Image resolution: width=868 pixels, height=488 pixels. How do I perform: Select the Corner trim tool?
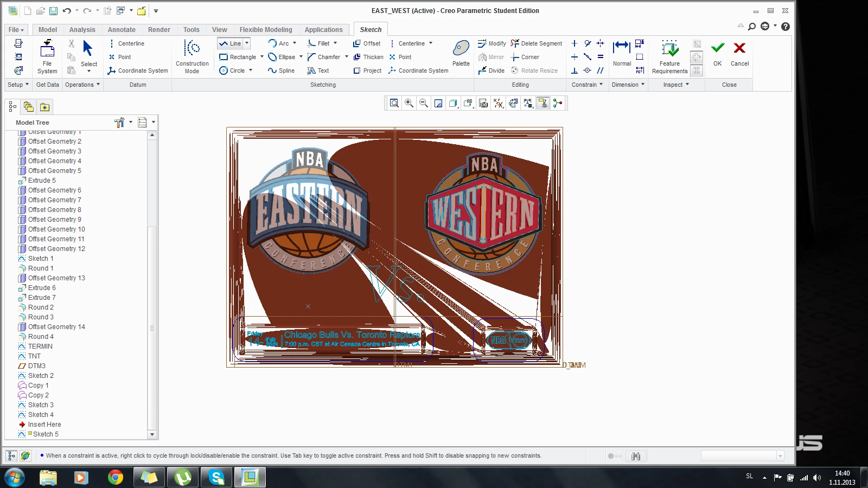click(x=525, y=57)
